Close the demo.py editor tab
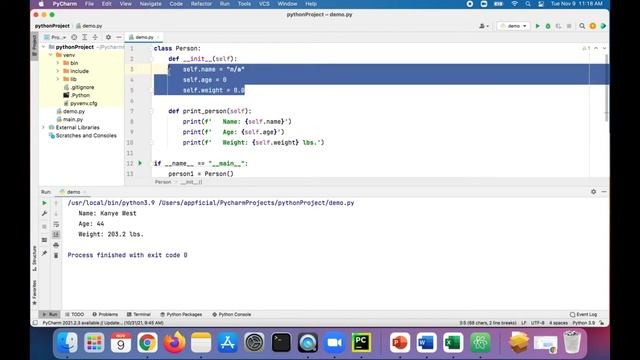The height and width of the screenshot is (360, 640). tap(158, 37)
